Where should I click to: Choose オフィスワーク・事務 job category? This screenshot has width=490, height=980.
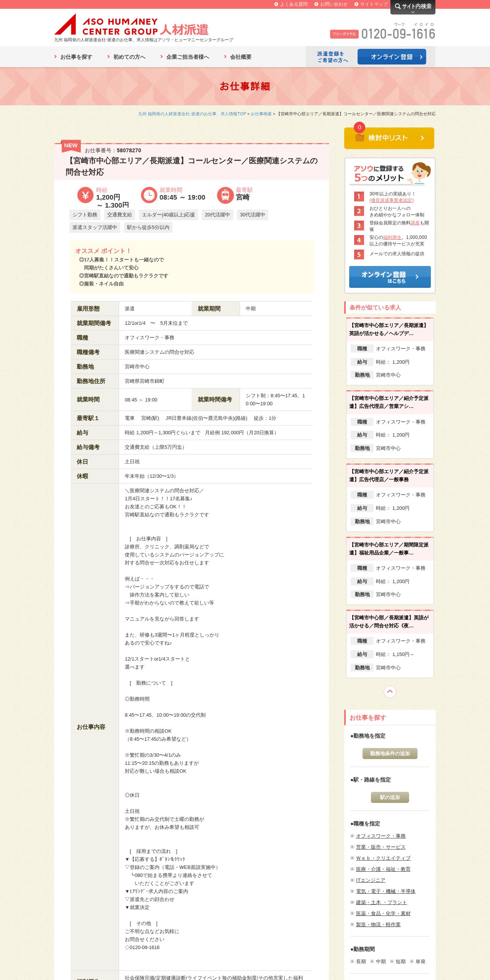380,836
